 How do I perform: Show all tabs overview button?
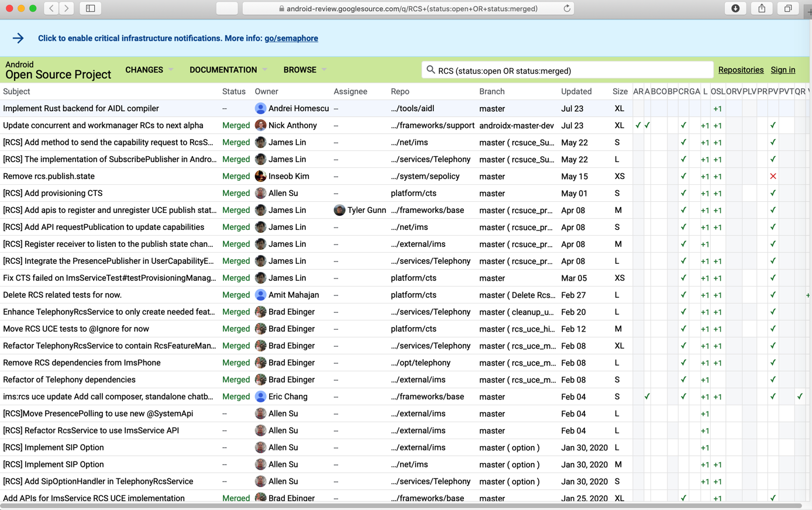coord(788,8)
